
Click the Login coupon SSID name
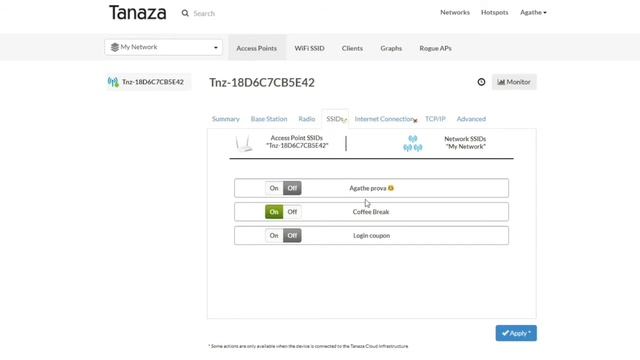pyautogui.click(x=371, y=236)
